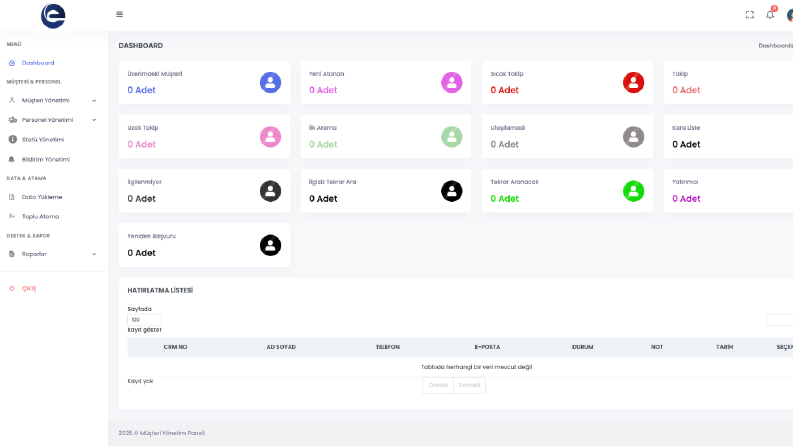Click the Statü Yönetimi info icon
Viewport: 793px width, 446px height.
pos(13,139)
